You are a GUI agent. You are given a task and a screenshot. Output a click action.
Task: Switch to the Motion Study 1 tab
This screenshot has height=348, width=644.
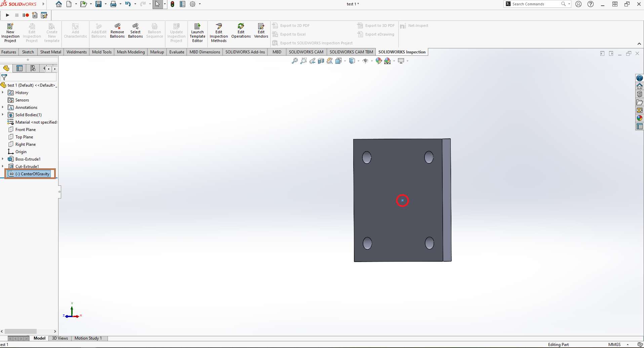click(88, 338)
